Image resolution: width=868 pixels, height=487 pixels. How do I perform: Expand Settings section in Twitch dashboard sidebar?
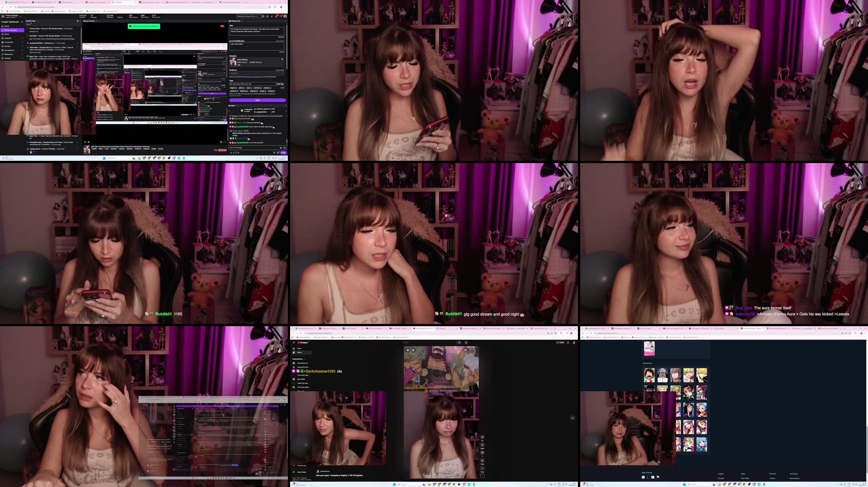(x=12, y=58)
